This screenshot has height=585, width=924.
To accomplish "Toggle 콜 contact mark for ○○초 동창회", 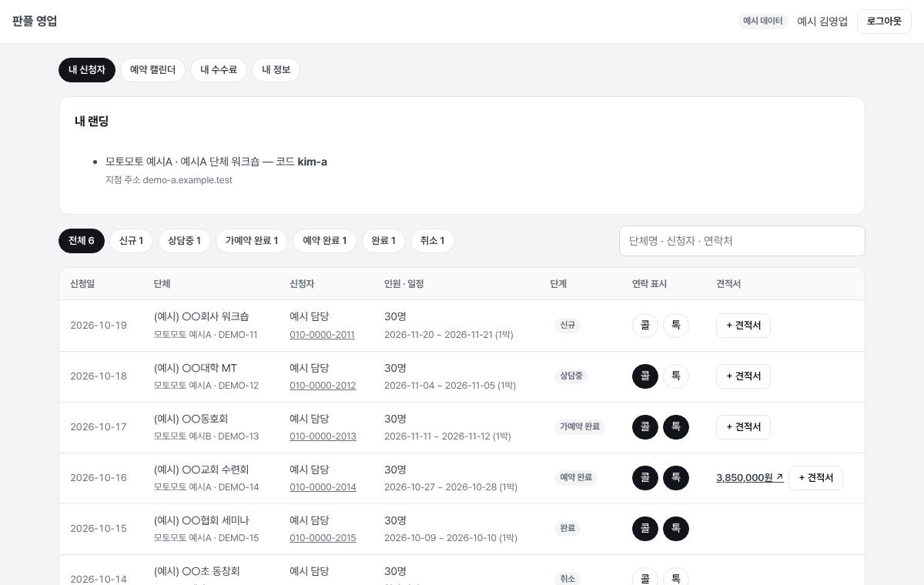I will 645,579.
